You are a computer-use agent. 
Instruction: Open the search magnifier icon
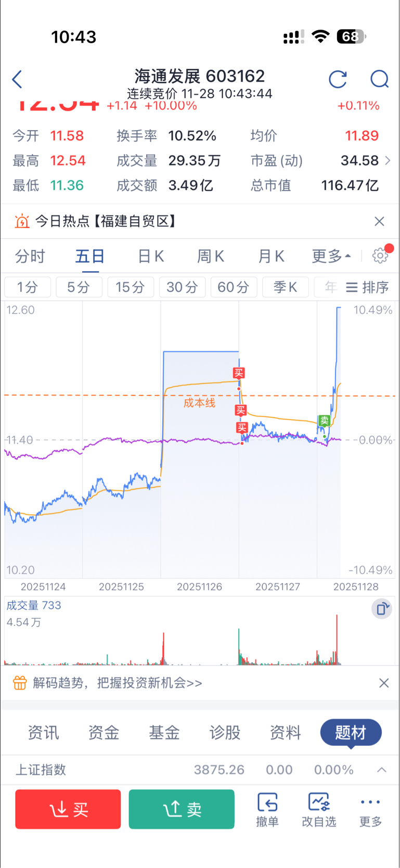(x=379, y=79)
